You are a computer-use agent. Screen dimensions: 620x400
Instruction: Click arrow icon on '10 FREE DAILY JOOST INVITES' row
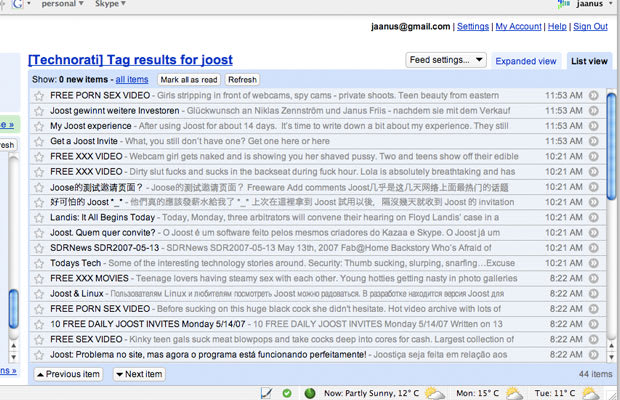[594, 324]
